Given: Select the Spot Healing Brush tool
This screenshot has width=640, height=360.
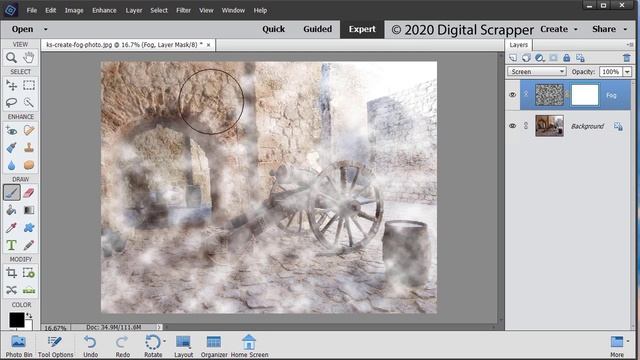Looking at the screenshot, I should tap(29, 131).
